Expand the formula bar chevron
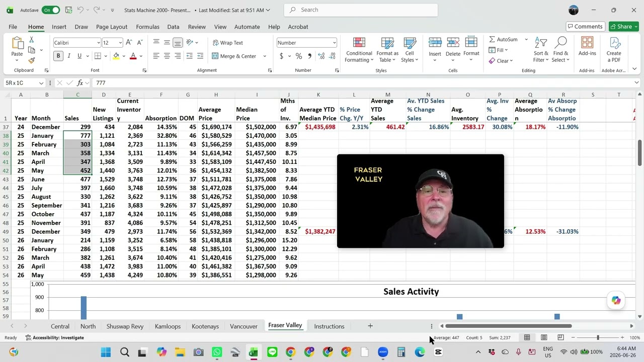The image size is (644, 362). [636, 83]
